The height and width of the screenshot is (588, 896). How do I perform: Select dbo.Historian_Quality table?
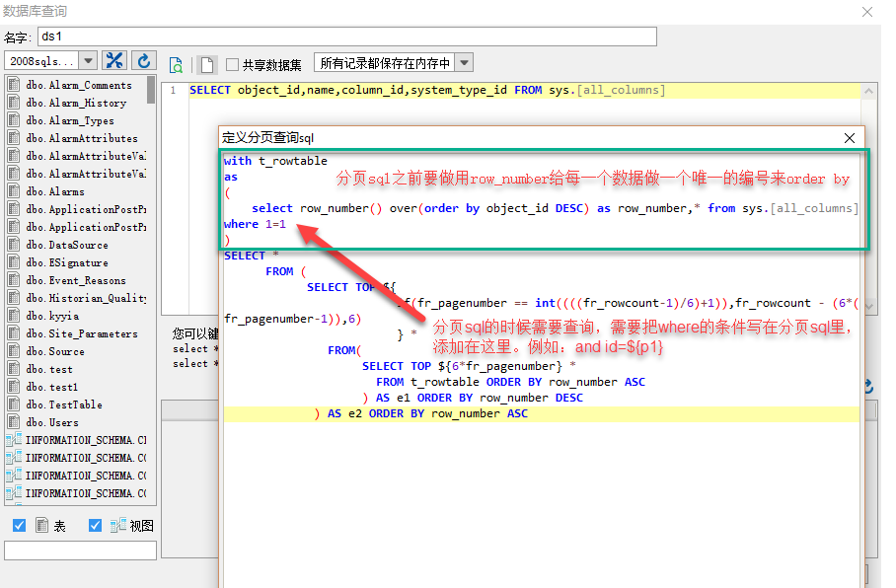[x=86, y=298]
